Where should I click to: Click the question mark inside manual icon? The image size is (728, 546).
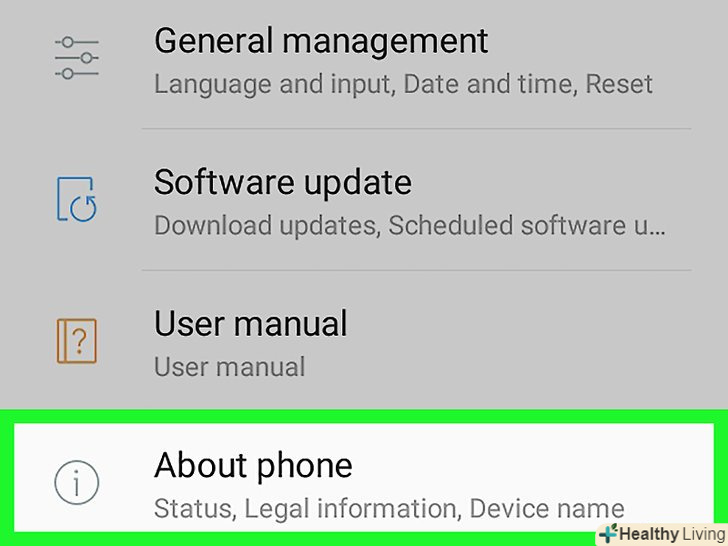point(80,340)
